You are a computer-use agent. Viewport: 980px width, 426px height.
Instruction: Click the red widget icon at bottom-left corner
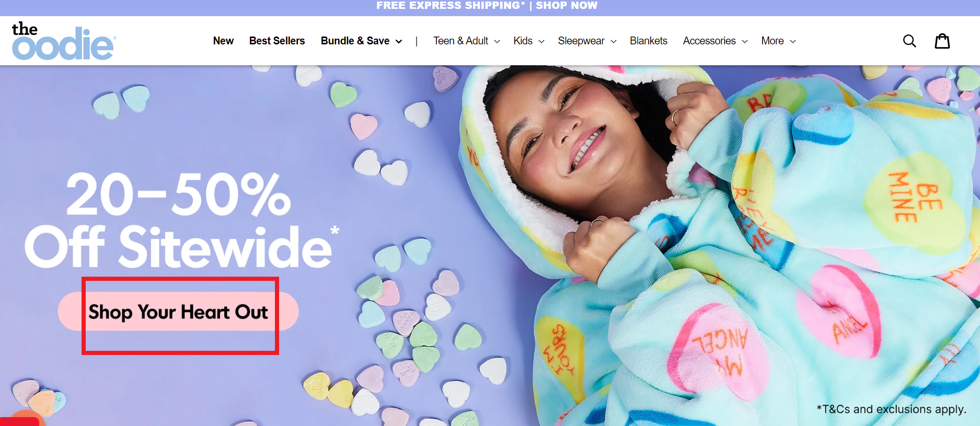[x=20, y=421]
